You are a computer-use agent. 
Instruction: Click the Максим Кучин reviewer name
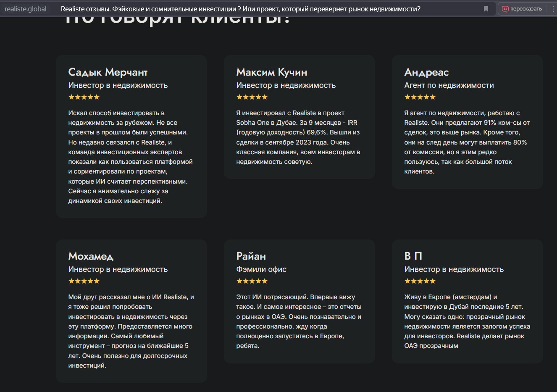coord(272,72)
